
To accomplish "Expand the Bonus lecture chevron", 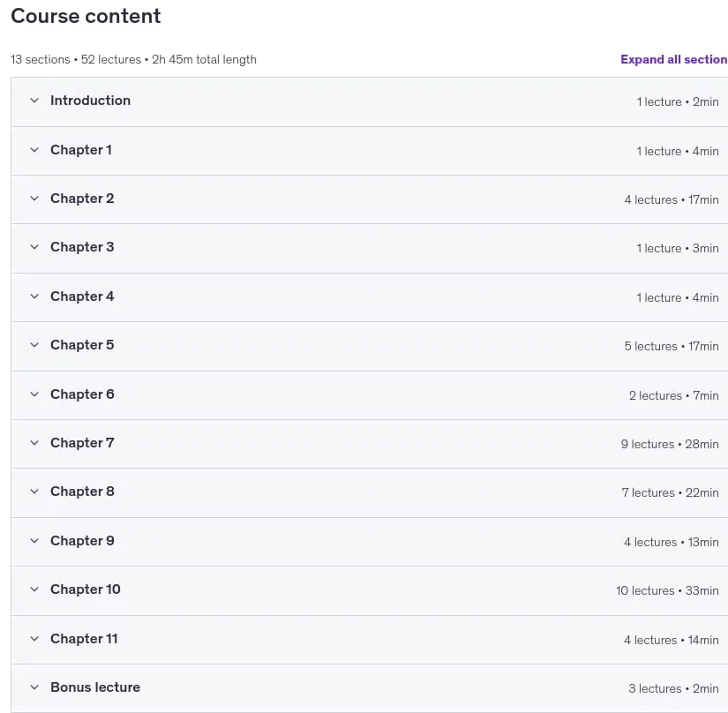I will tap(34, 687).
